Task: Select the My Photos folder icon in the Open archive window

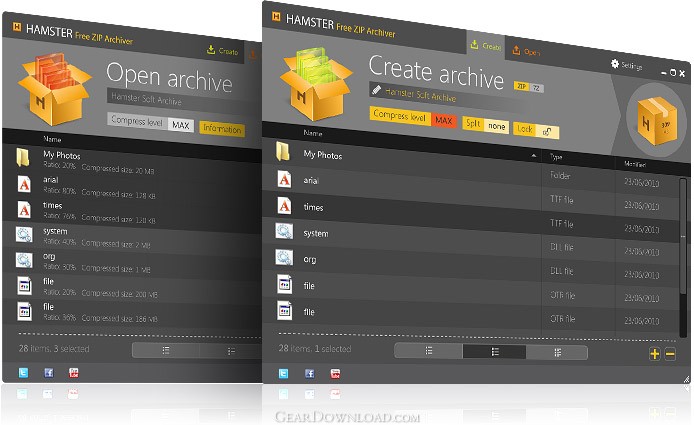Action: (23, 158)
